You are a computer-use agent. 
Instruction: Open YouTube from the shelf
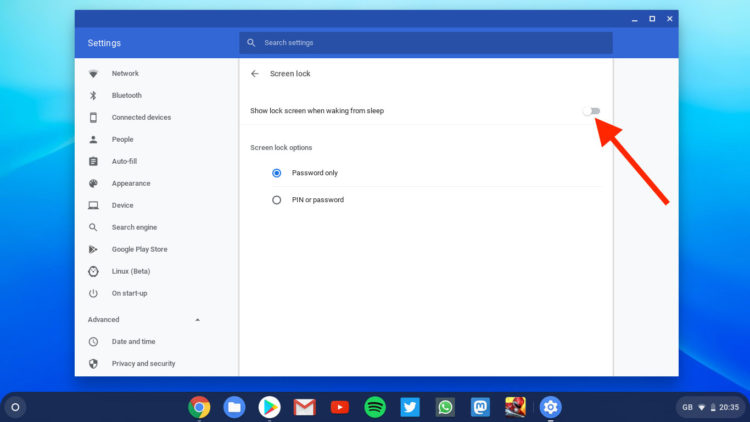340,407
